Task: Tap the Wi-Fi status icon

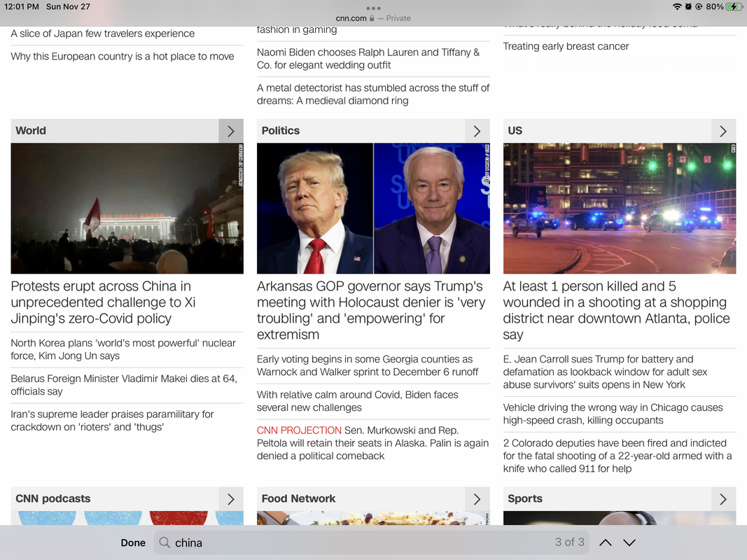Action: pos(677,7)
